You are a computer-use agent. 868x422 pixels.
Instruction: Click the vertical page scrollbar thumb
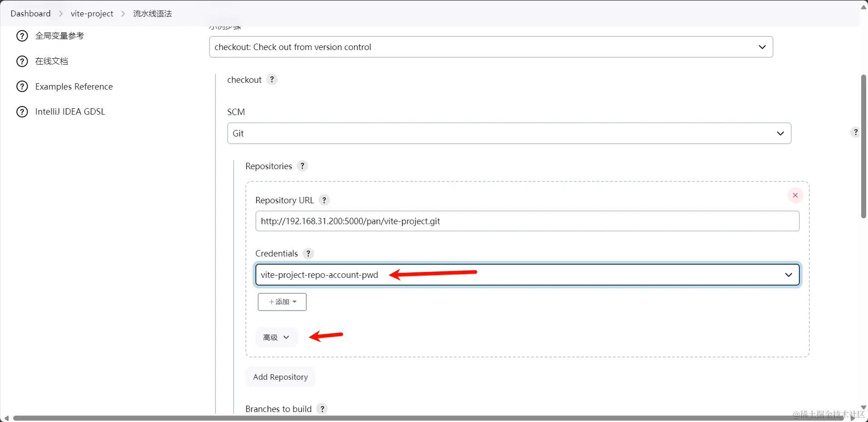click(863, 146)
